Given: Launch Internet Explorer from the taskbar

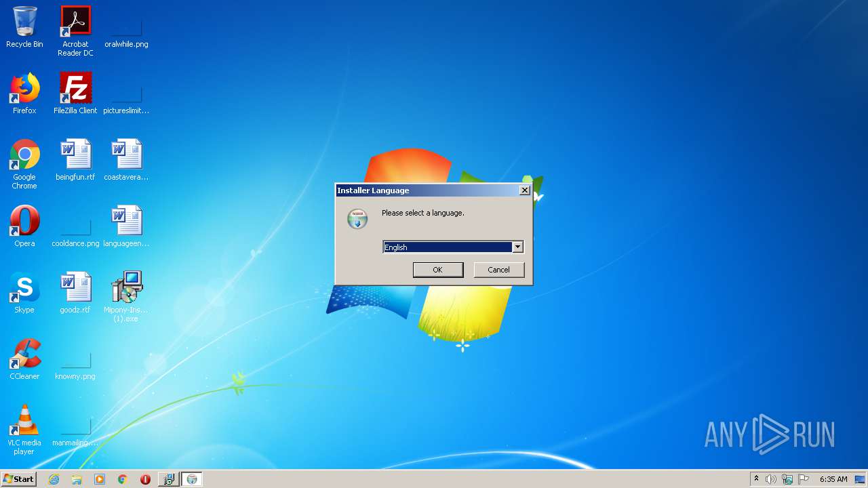Looking at the screenshot, I should click(54, 479).
